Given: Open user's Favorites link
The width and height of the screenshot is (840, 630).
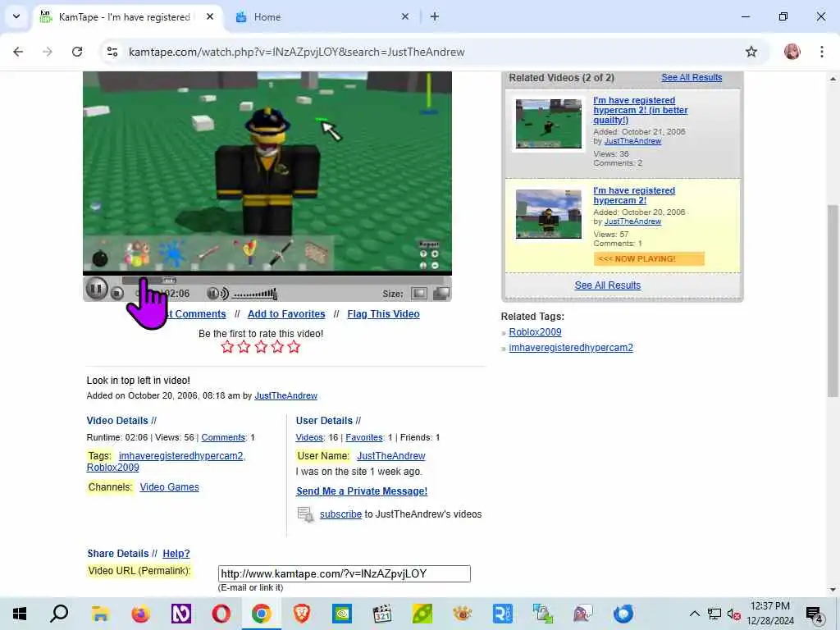Looking at the screenshot, I should tap(364, 438).
